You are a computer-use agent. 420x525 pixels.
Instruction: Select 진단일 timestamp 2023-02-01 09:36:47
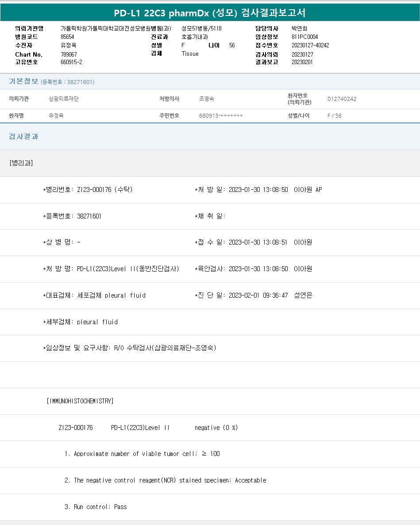click(x=258, y=295)
